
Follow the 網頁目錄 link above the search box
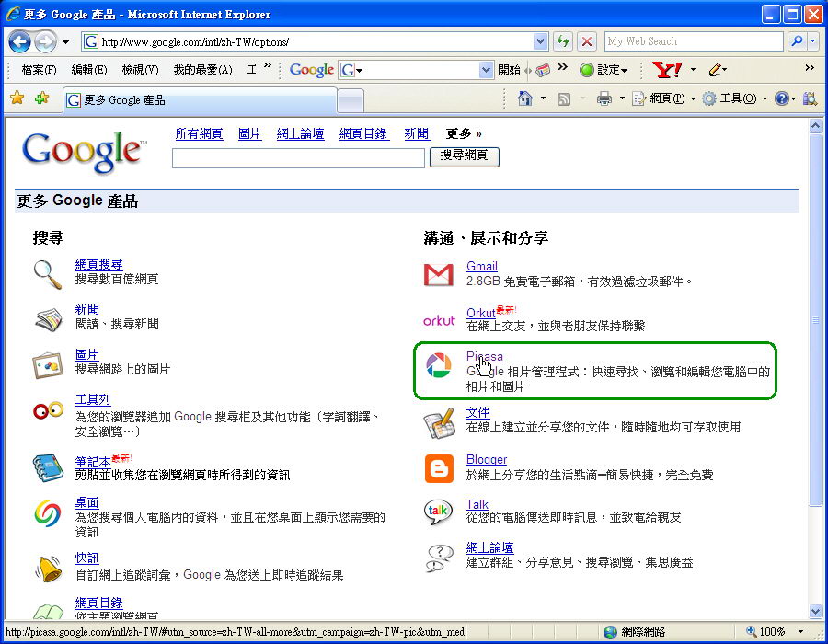pos(363,134)
